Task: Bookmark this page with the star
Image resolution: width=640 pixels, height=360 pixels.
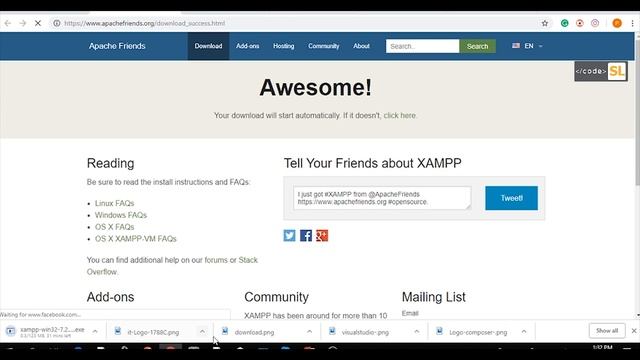Action: pos(545,23)
